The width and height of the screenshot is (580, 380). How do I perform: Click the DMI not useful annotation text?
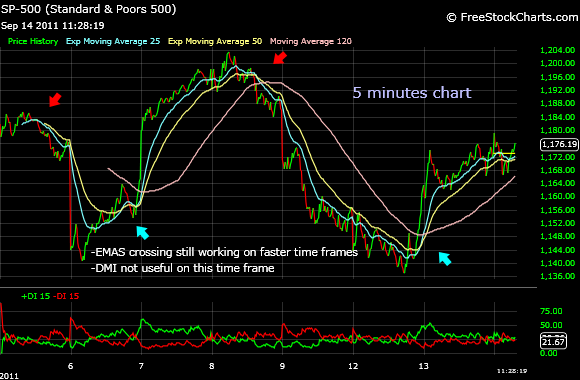tap(183, 268)
